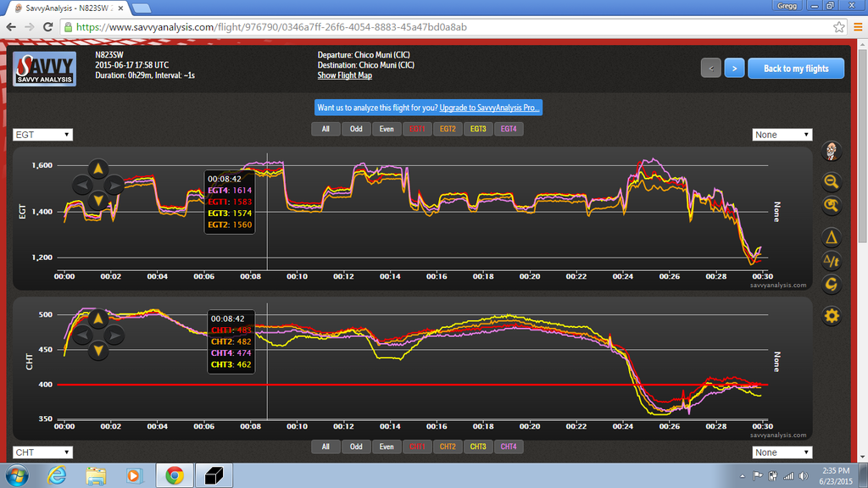Launch Chrome from the Windows taskbar
The width and height of the screenshot is (868, 488).
[x=175, y=475]
